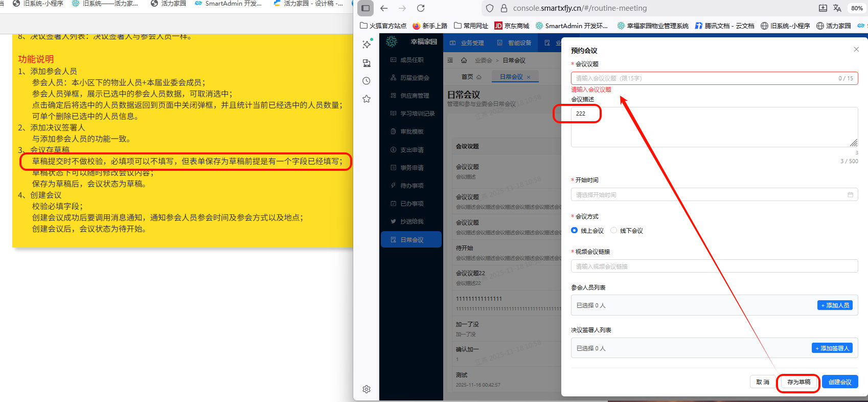Switch to 业务受理 top menu
Image resolution: width=868 pixels, height=402 pixels.
coord(467,43)
